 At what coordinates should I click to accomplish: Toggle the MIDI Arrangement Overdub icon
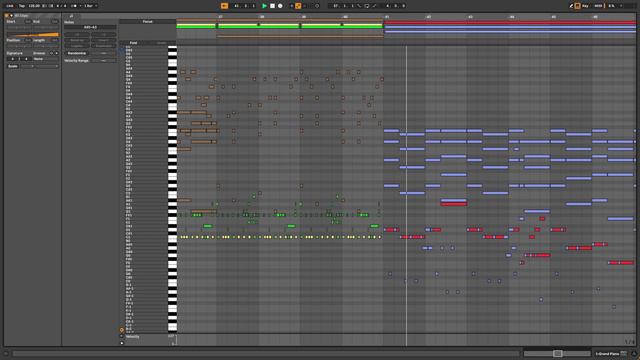[x=291, y=6]
